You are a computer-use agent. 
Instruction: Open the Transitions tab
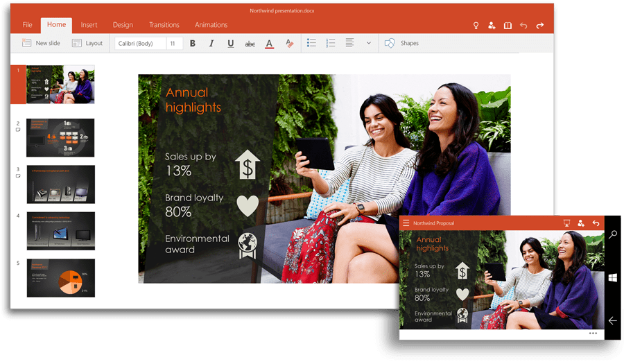(x=164, y=25)
